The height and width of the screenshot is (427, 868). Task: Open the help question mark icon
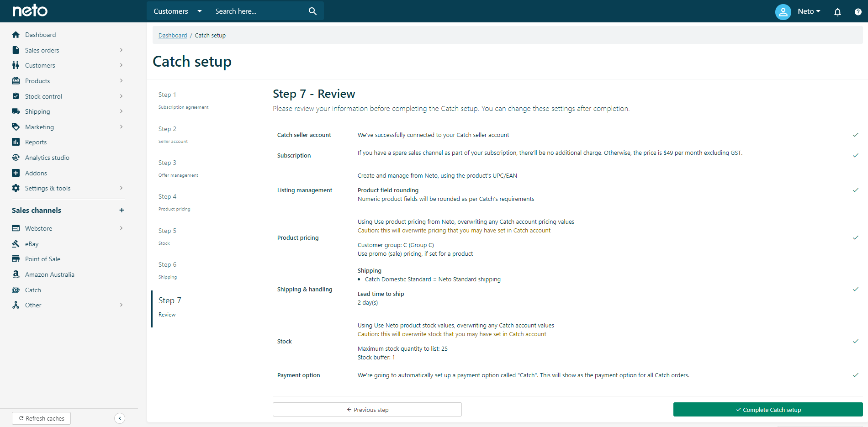[858, 12]
